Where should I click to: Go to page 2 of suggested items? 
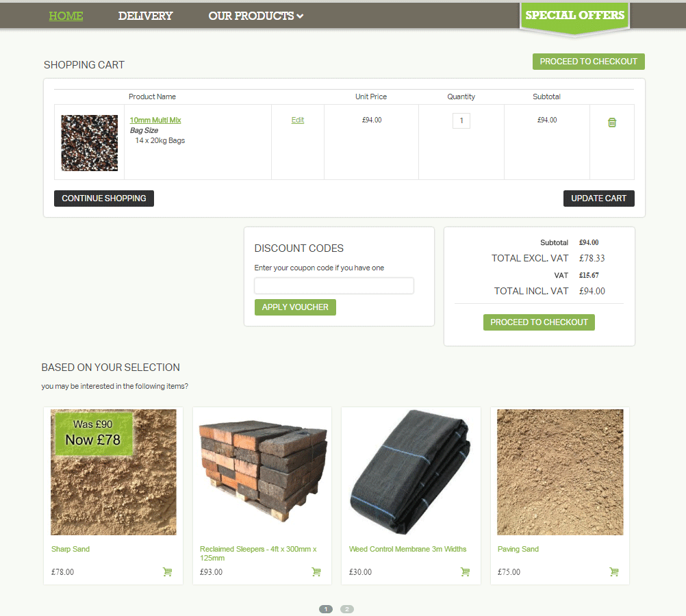(346, 608)
